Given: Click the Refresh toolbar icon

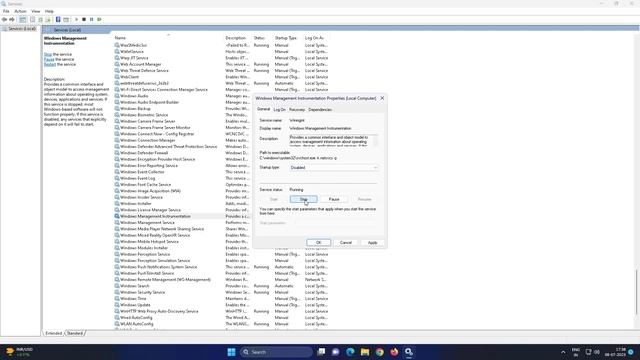Looking at the screenshot, I should tap(40, 20).
